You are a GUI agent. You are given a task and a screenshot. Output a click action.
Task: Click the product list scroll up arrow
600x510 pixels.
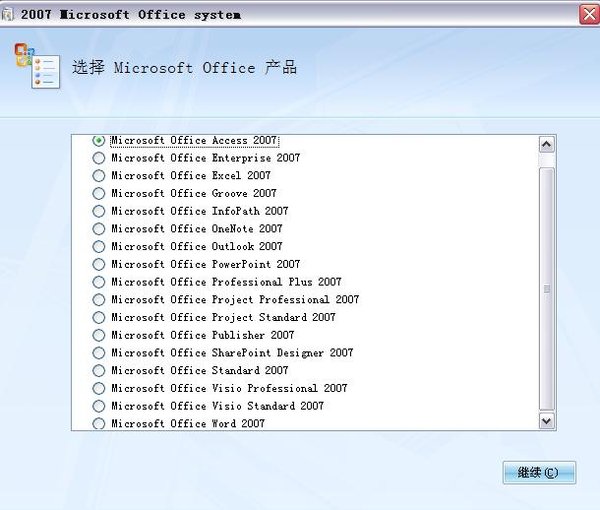point(546,145)
